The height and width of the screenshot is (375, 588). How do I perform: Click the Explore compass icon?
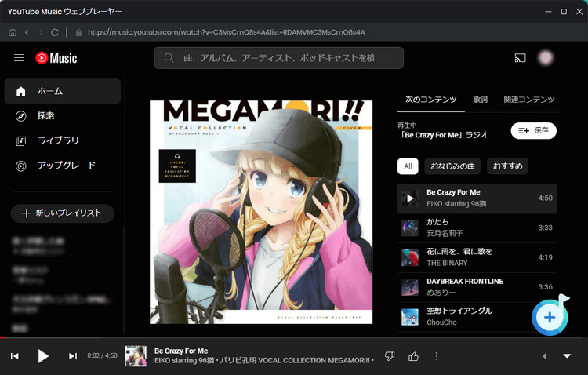(21, 116)
